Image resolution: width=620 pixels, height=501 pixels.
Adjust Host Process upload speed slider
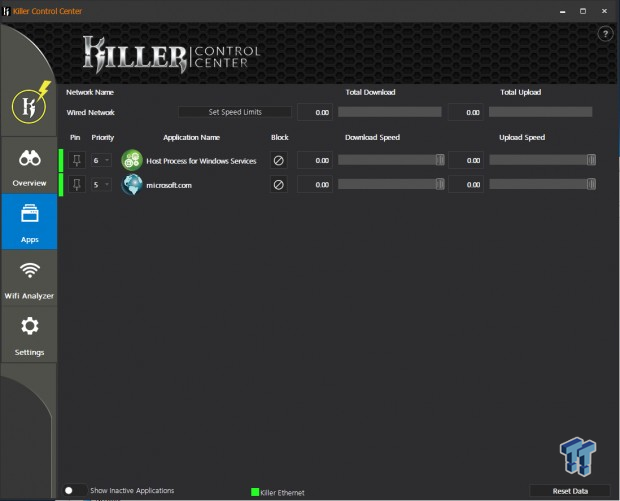pos(591,160)
